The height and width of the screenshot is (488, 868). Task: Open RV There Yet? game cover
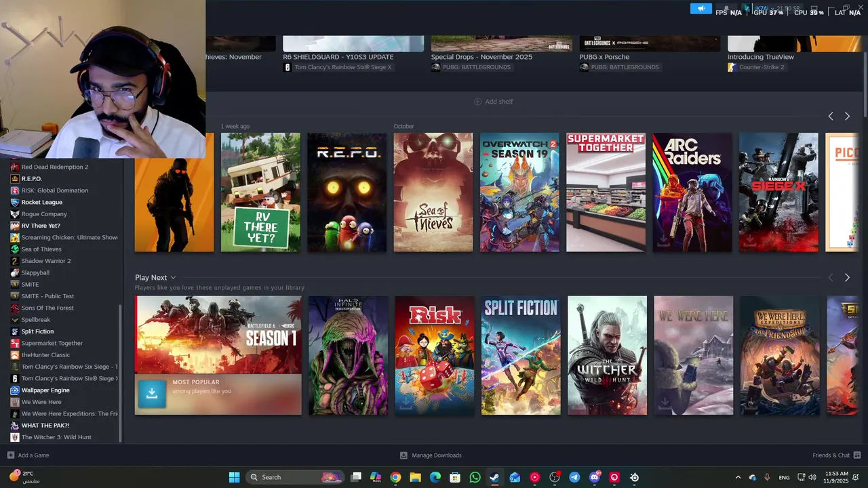click(260, 192)
